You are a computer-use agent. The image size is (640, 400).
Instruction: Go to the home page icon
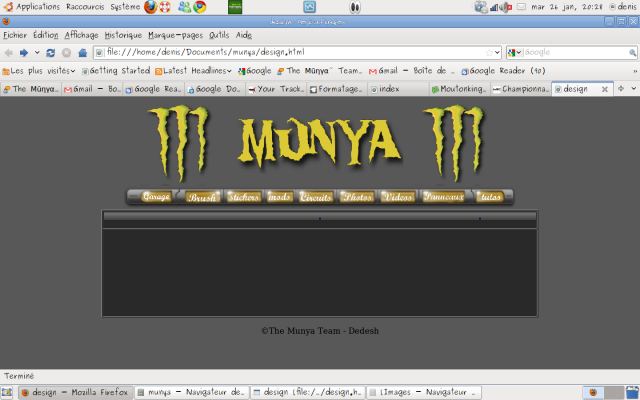pyautogui.click(x=83, y=53)
